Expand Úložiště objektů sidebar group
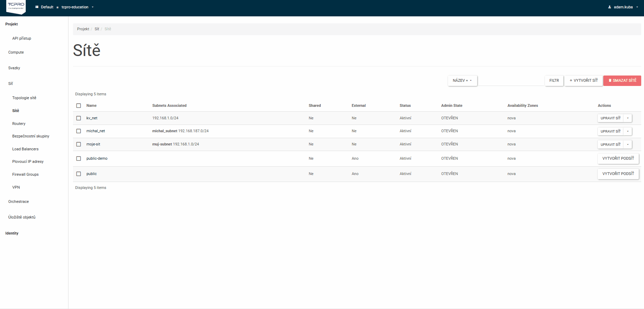644x309 pixels. click(22, 217)
